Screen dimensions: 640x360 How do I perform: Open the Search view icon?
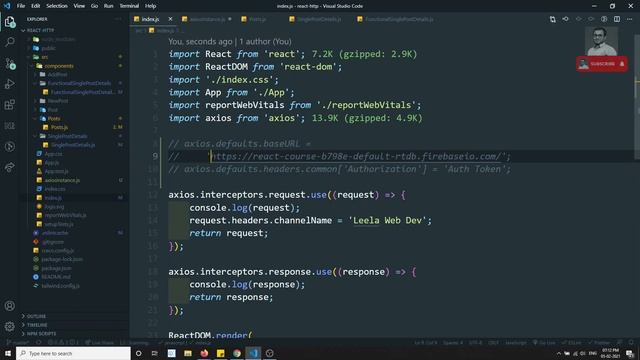pos(9,42)
